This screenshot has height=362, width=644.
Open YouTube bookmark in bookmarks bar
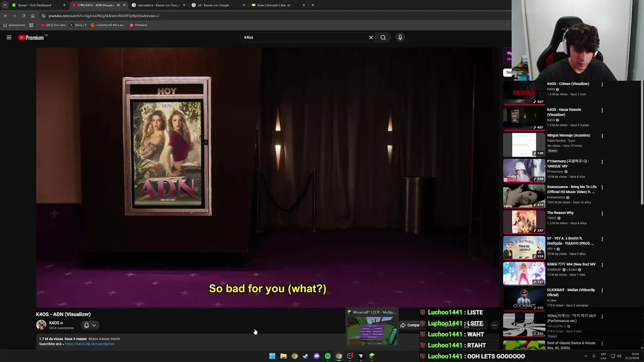pos(53,25)
